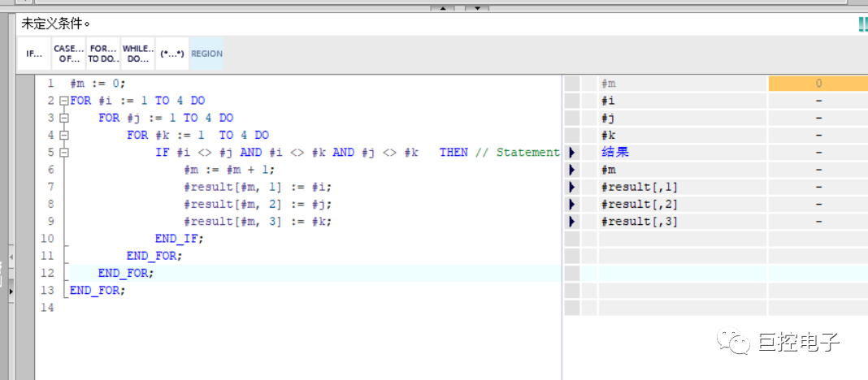Click the '#result[#m, 1] := #i;' line
Viewport: 868px width, 380px height.
[x=258, y=187]
